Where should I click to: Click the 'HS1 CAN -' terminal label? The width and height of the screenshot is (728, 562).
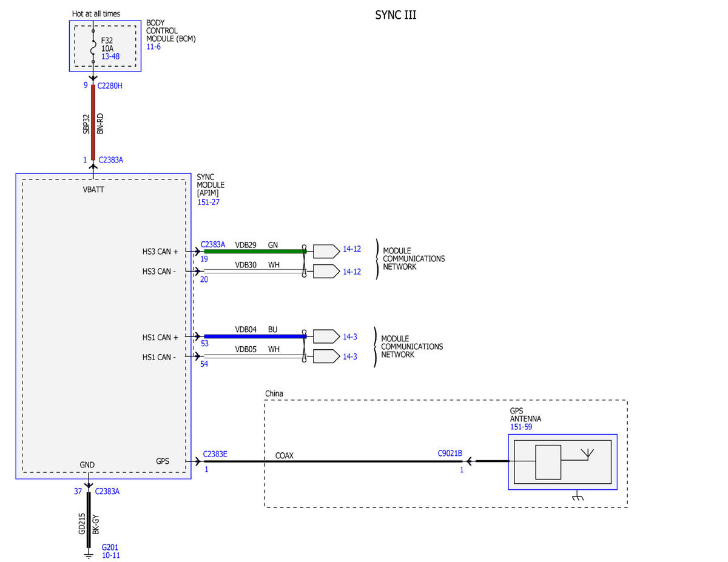159,357
